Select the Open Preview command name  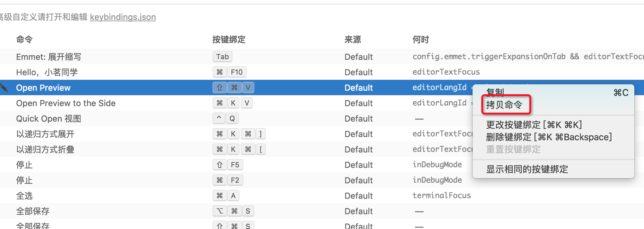(x=43, y=88)
